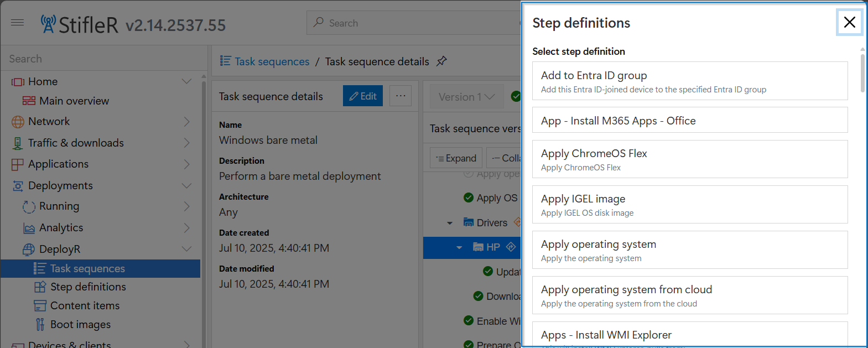The image size is (868, 348).
Task: Open the Version 1 dropdown
Action: click(x=466, y=96)
